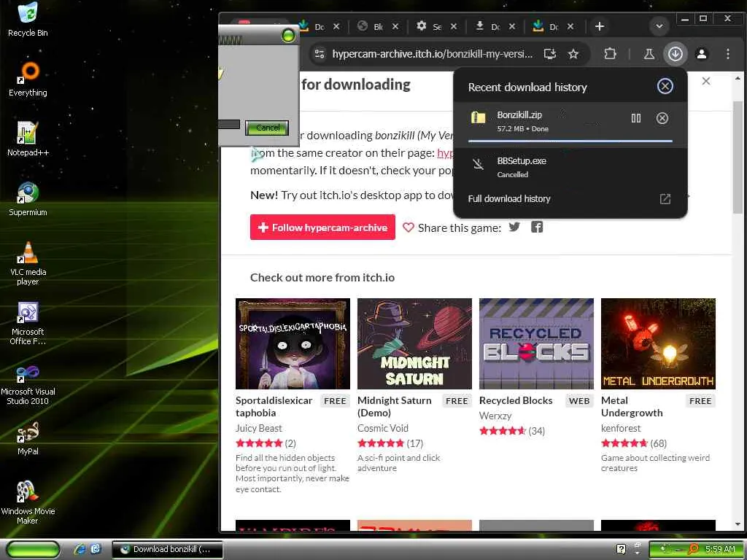Open Recycled Blocks title link
747x560 pixels.
(x=516, y=400)
